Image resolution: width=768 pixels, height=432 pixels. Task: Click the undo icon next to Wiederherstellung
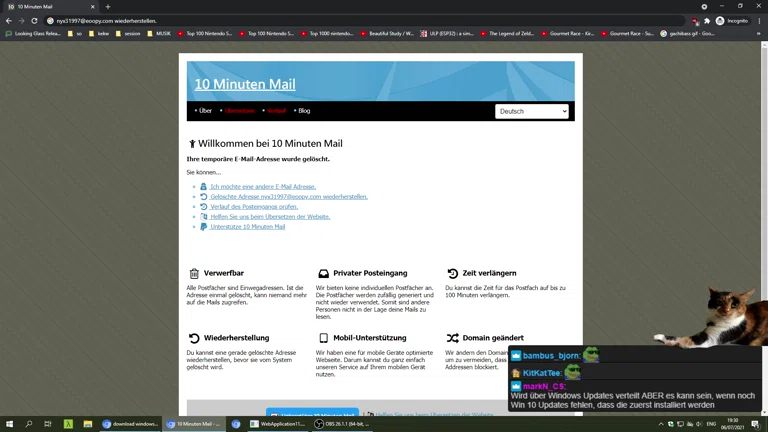pyautogui.click(x=194, y=338)
